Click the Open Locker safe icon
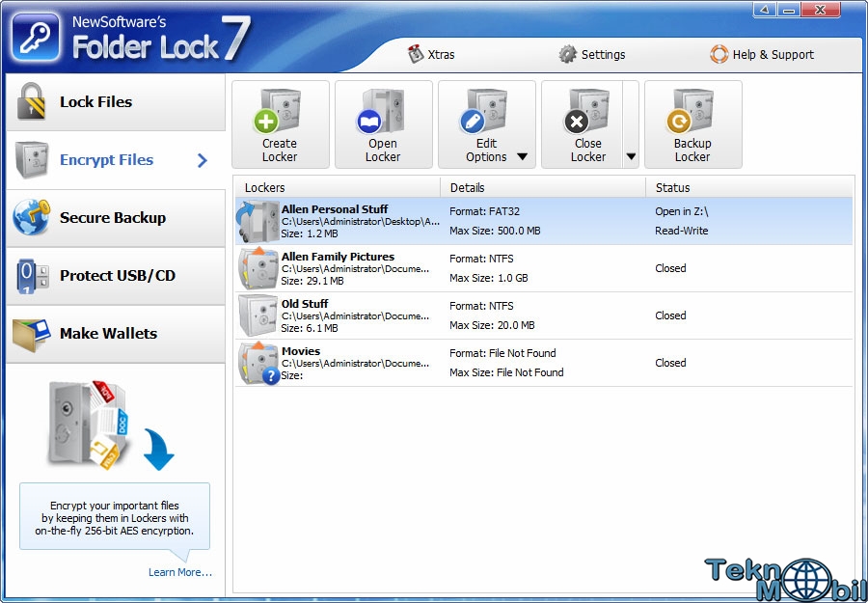 tap(381, 111)
